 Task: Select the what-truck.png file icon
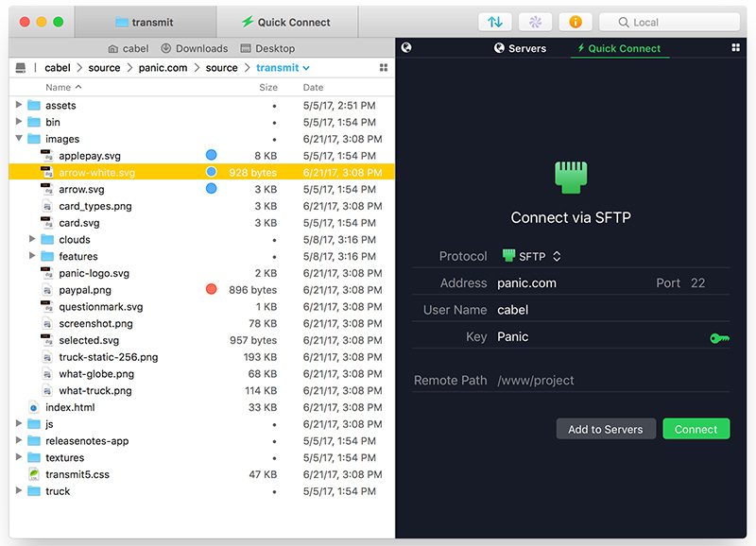click(x=46, y=390)
